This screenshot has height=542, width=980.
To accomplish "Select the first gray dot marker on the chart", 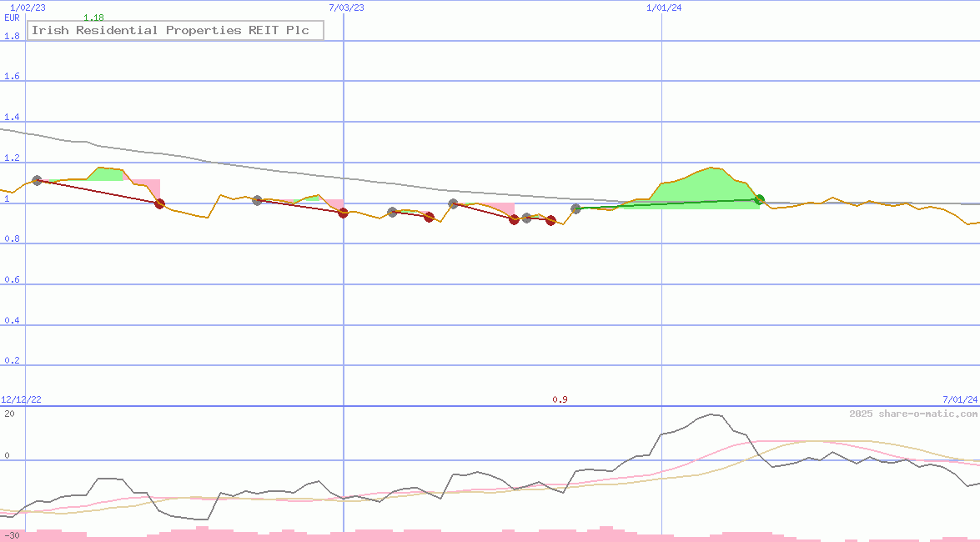I will [38, 180].
